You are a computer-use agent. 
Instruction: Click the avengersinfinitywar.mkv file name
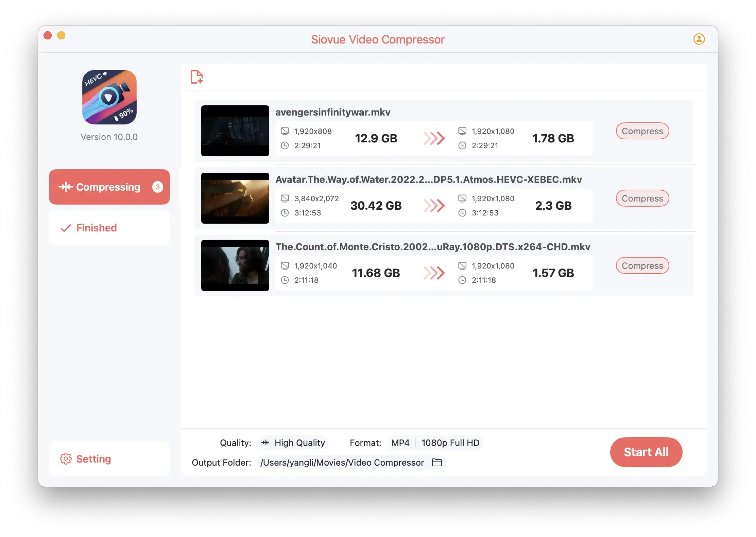point(333,112)
